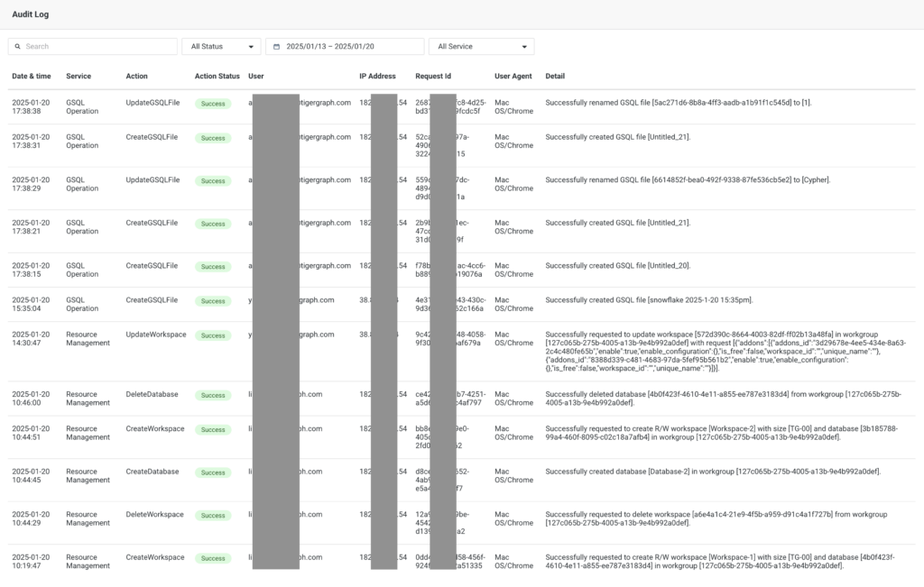Viewport: 924px width, 587px height.
Task: Click the Action Status column header
Action: coord(217,76)
